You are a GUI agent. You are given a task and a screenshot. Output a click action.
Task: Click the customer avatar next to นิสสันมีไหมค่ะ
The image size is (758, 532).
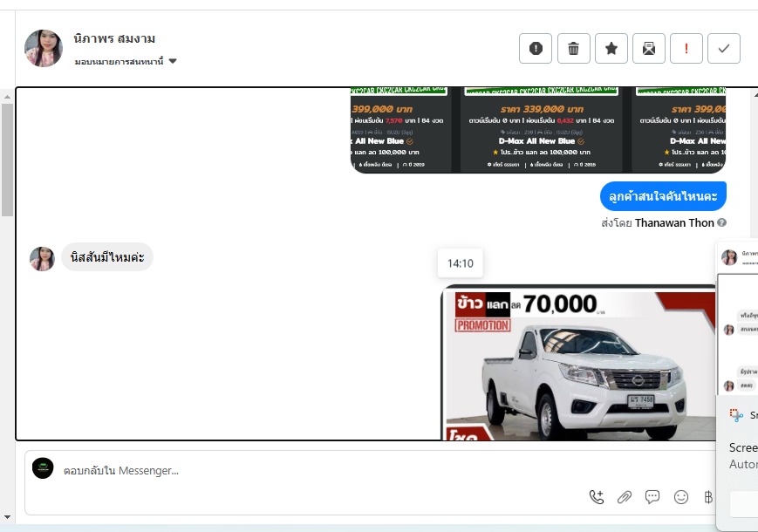pos(42,258)
